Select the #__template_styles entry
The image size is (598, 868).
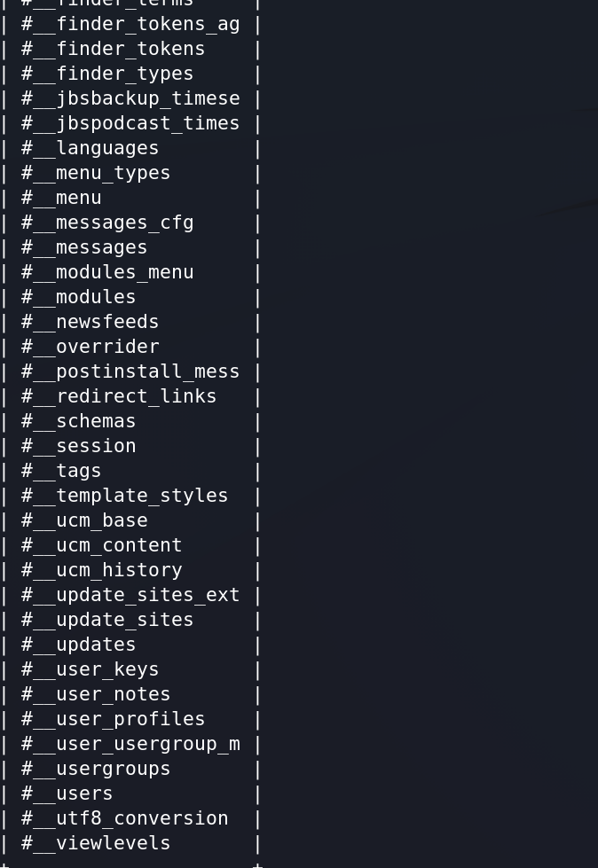[x=124, y=496]
